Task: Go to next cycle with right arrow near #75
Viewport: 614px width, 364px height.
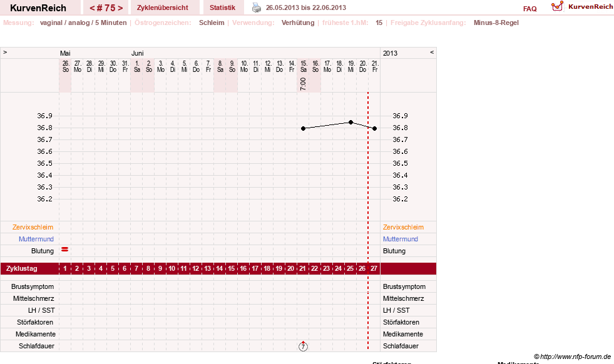Action: (x=120, y=8)
